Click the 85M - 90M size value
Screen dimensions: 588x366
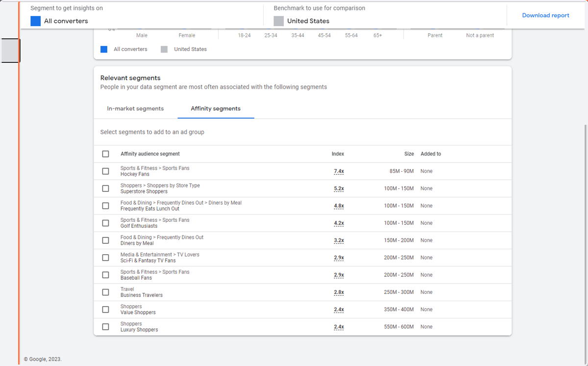point(402,171)
